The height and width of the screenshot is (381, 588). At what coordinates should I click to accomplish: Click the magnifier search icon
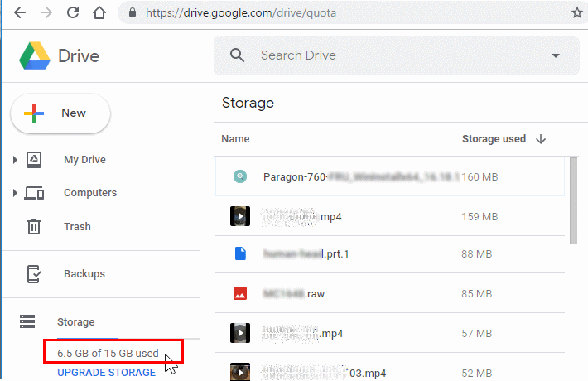238,55
